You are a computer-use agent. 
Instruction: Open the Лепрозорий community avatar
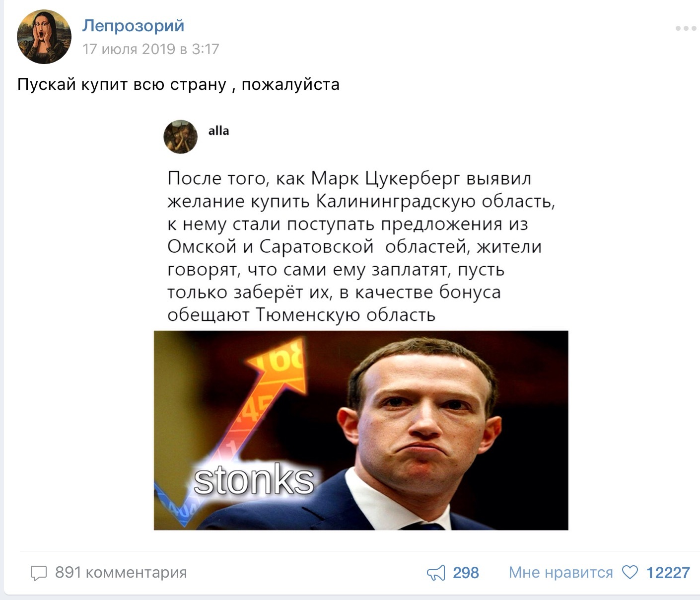coord(44,37)
